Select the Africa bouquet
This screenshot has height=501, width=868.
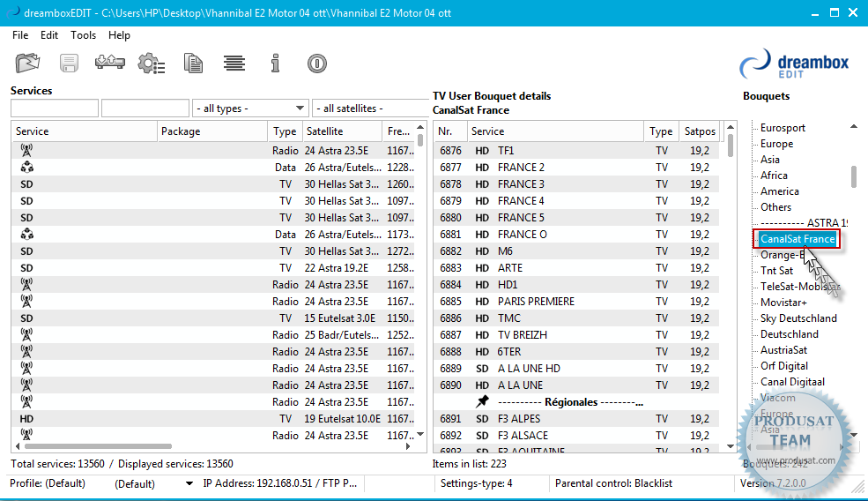point(774,176)
